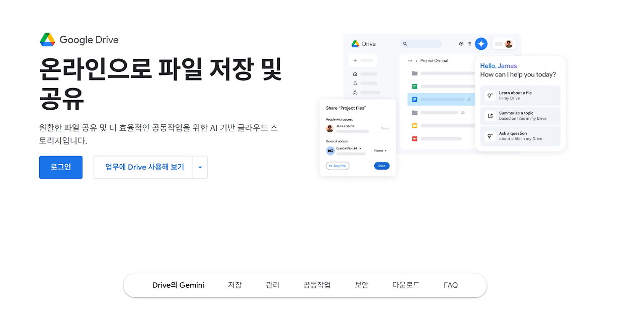Select the 공동작업 tab
This screenshot has height=319, width=644.
pos(317,285)
